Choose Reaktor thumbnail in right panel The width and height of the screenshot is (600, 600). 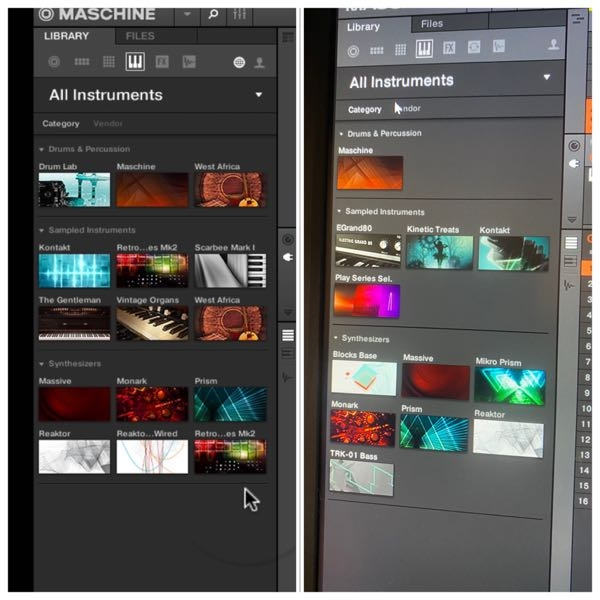point(508,439)
